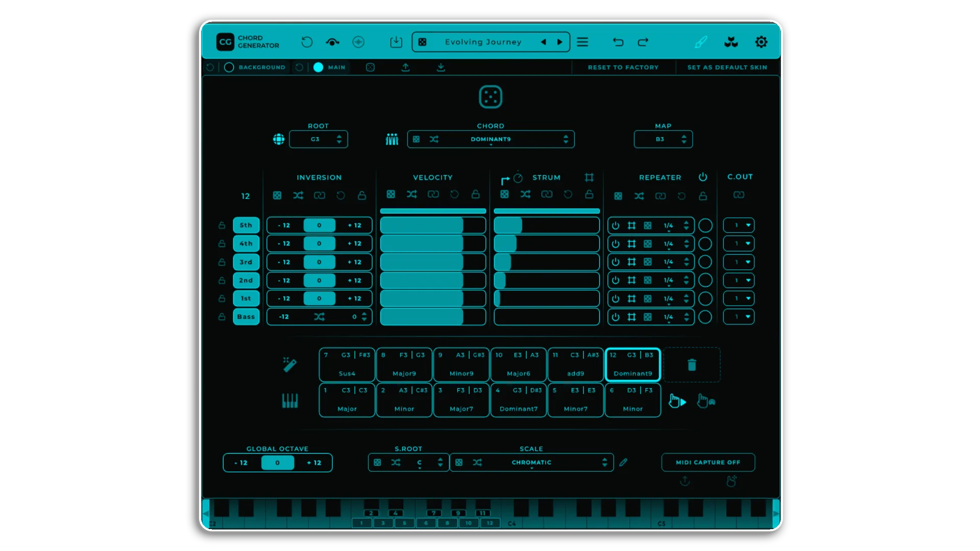Click the Inversion shuffle icon
This screenshot has height=551, width=980.
pos(298,195)
